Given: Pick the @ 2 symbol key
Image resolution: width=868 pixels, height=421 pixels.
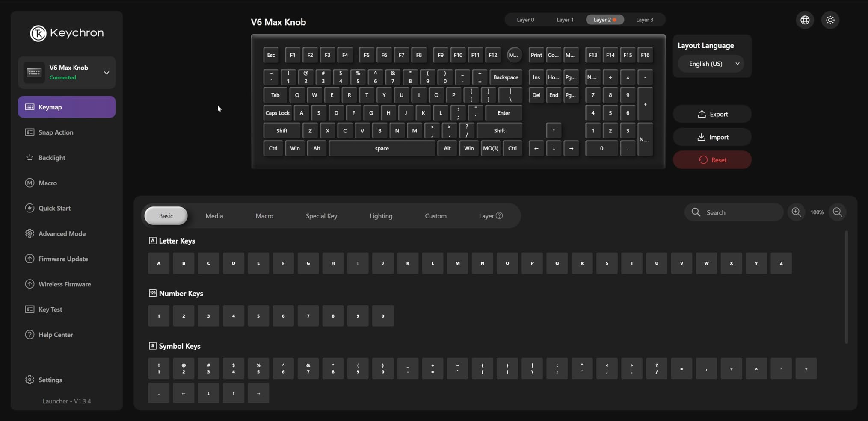Looking at the screenshot, I should (x=184, y=368).
